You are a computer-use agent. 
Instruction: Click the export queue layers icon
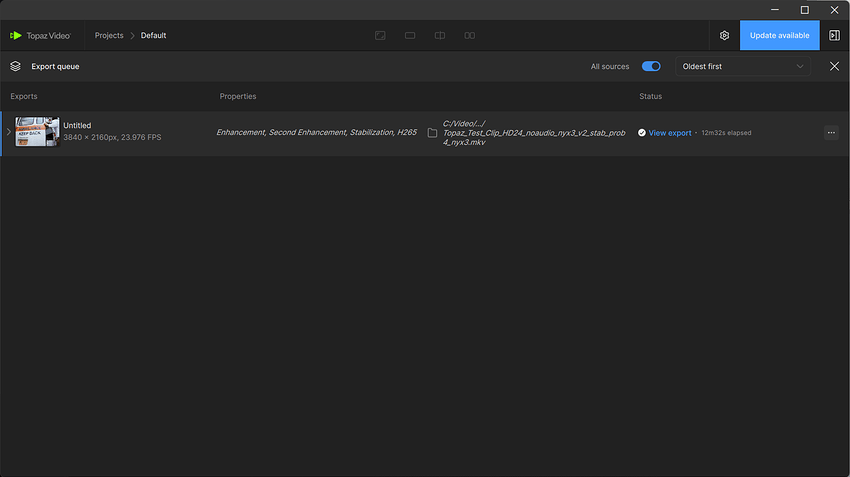click(x=15, y=66)
